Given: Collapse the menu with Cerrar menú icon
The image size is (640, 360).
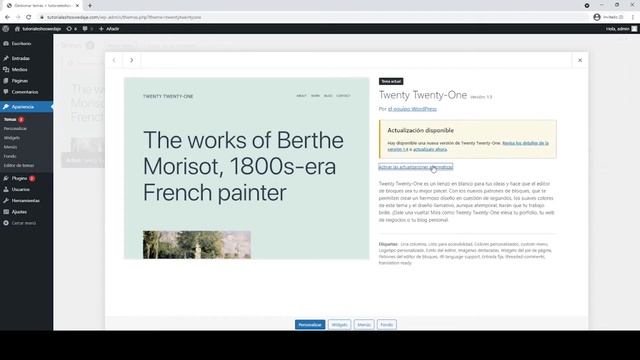Looking at the screenshot, I should point(6,223).
